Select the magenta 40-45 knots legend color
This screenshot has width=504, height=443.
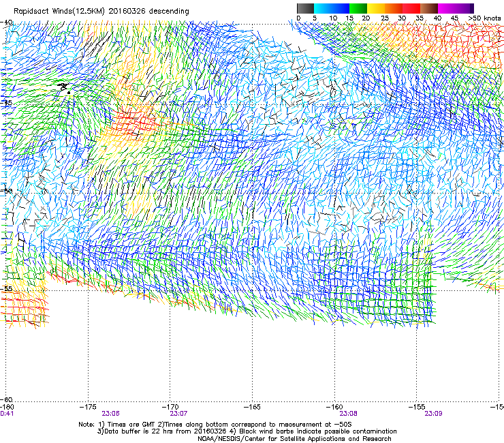click(447, 8)
